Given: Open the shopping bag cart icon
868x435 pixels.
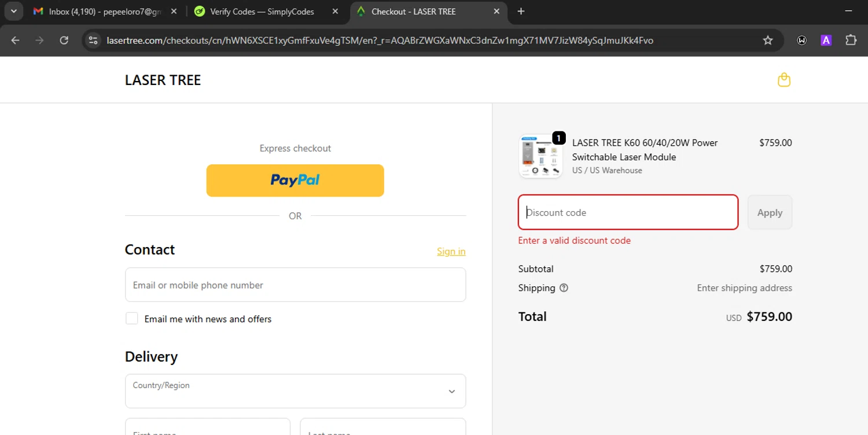Looking at the screenshot, I should coord(784,80).
